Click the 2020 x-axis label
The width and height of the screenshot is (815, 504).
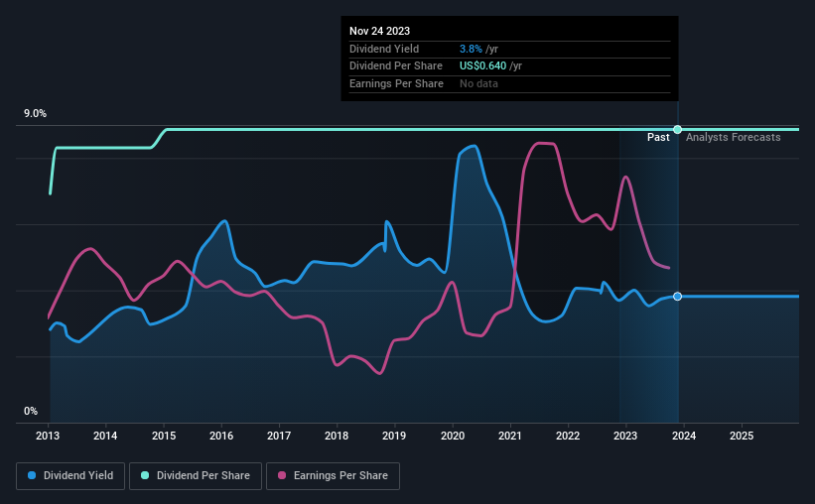(x=453, y=436)
